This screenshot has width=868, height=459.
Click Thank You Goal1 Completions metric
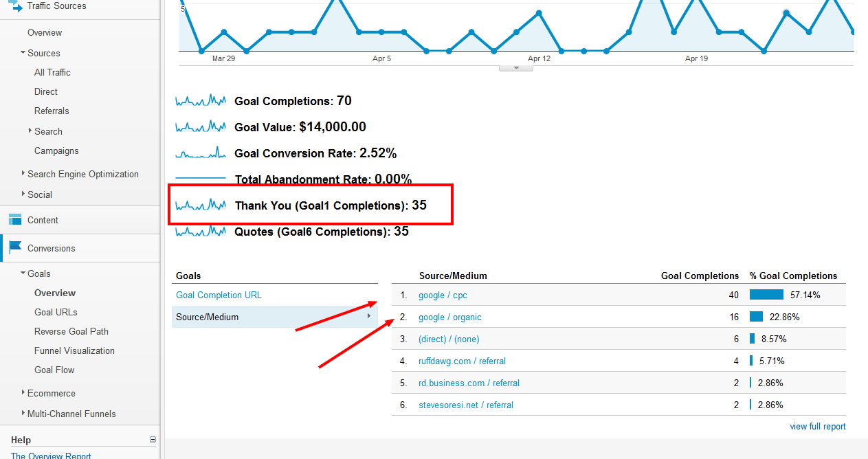click(331, 205)
